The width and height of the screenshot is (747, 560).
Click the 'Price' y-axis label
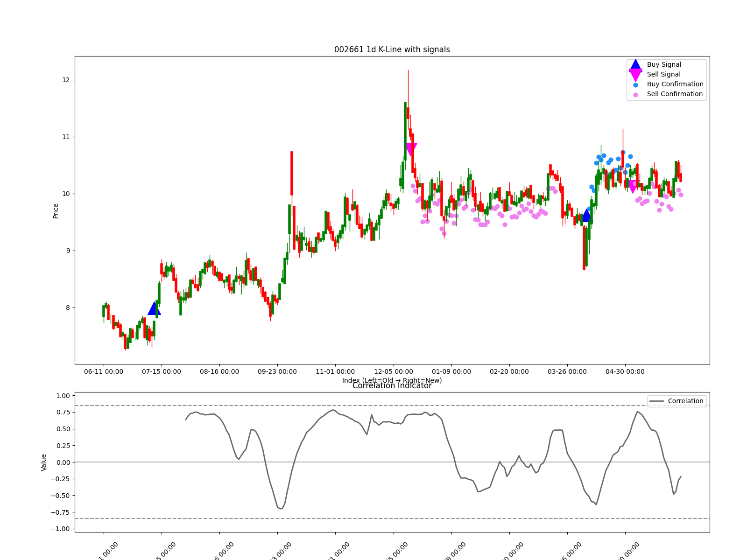click(x=56, y=211)
